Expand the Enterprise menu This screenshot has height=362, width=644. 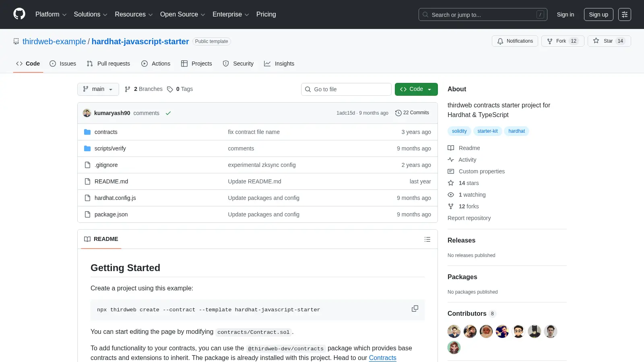(x=231, y=14)
